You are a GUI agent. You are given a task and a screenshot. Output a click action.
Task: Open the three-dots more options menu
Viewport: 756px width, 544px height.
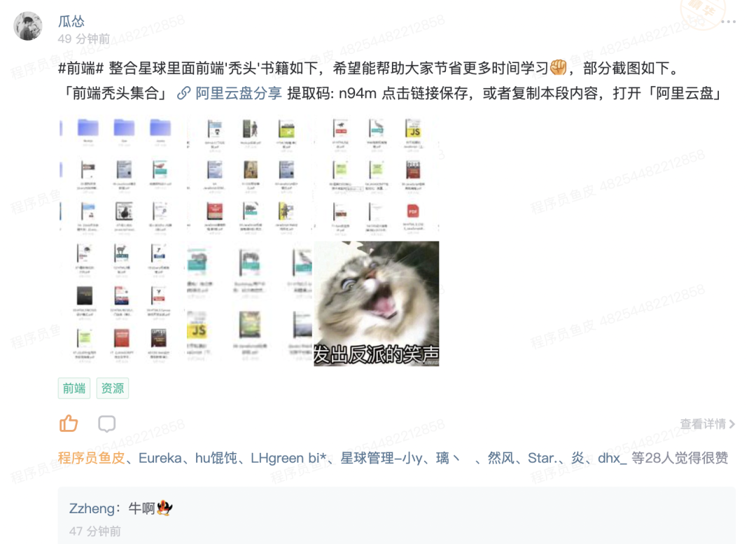(x=728, y=22)
